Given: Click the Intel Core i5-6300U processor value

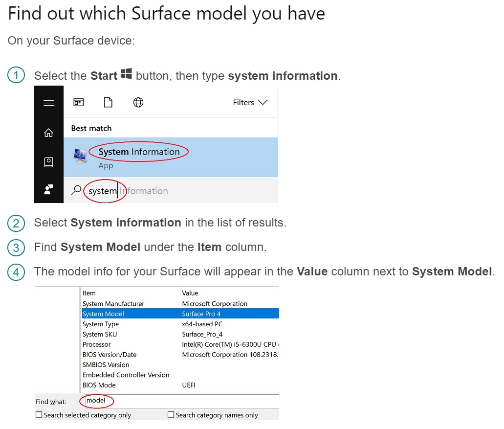Looking at the screenshot, I should [230, 344].
